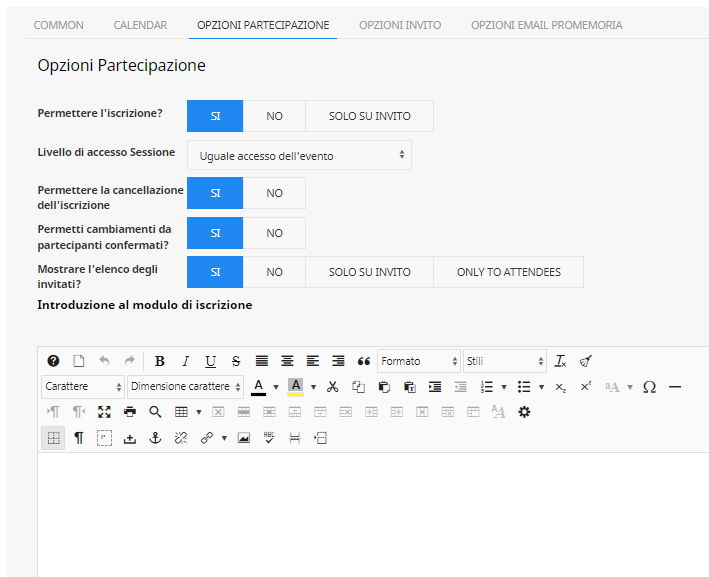This screenshot has height=577, width=709.
Task: Insert a table with grid icon
Action: click(181, 412)
